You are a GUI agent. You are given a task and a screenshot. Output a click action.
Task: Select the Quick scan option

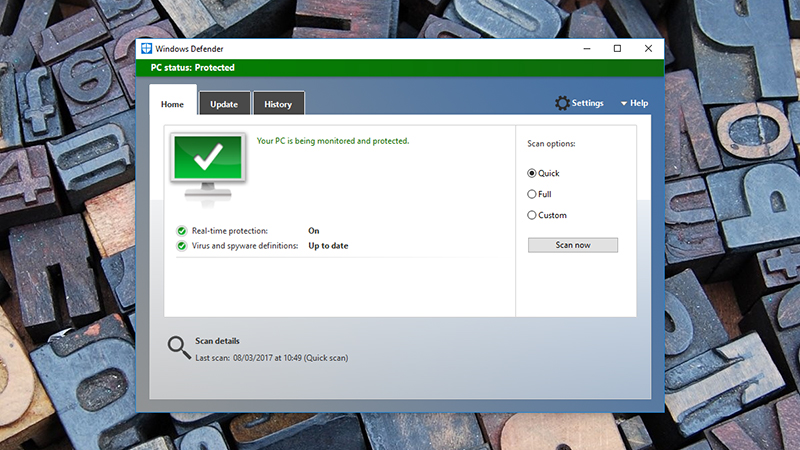543,173
